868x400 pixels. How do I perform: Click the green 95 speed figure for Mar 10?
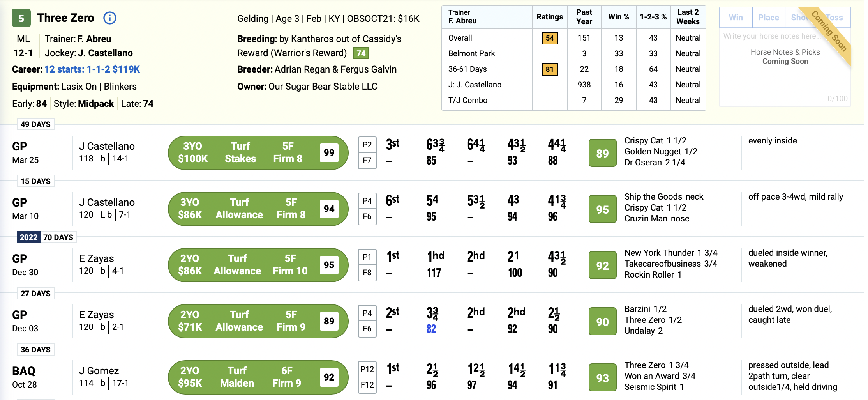[x=602, y=209]
